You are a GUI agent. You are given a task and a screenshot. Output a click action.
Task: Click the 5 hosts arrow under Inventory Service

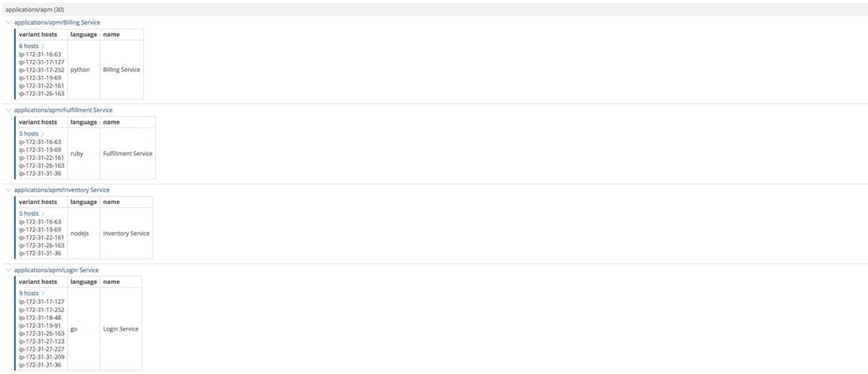pos(43,214)
